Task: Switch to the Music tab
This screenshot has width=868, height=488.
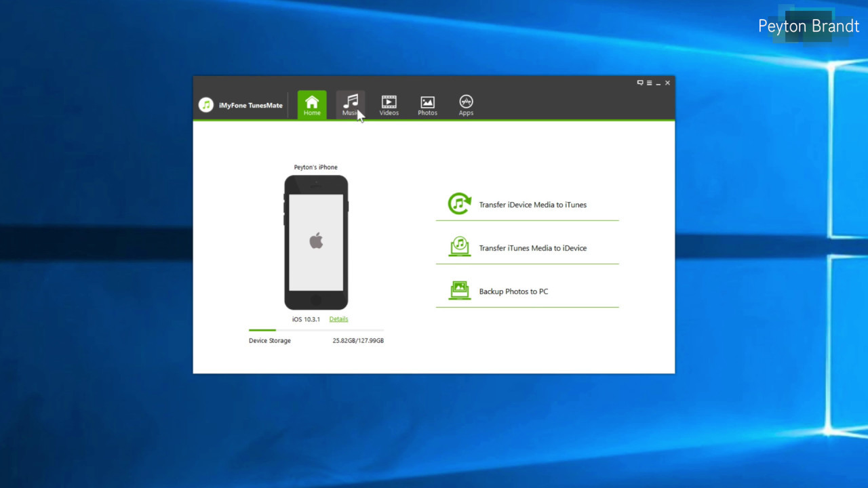Action: pyautogui.click(x=351, y=105)
